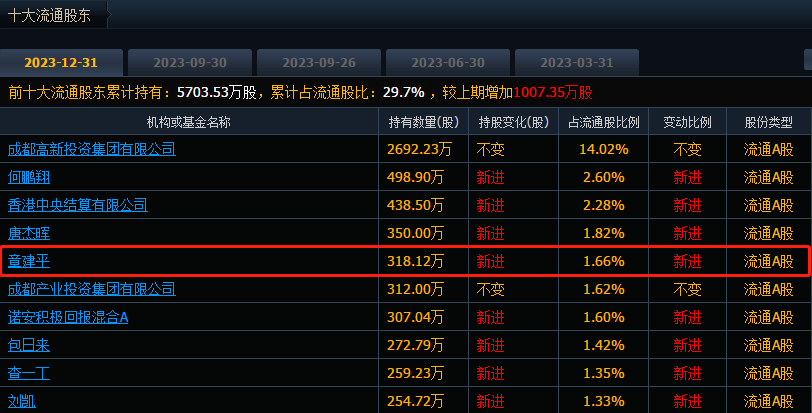Click the 持有数量(股) column header
The width and height of the screenshot is (812, 413).
424,122
